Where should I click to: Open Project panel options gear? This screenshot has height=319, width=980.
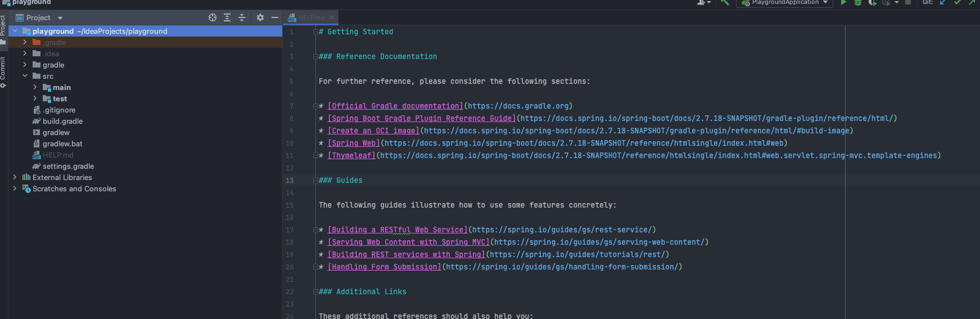point(260,17)
